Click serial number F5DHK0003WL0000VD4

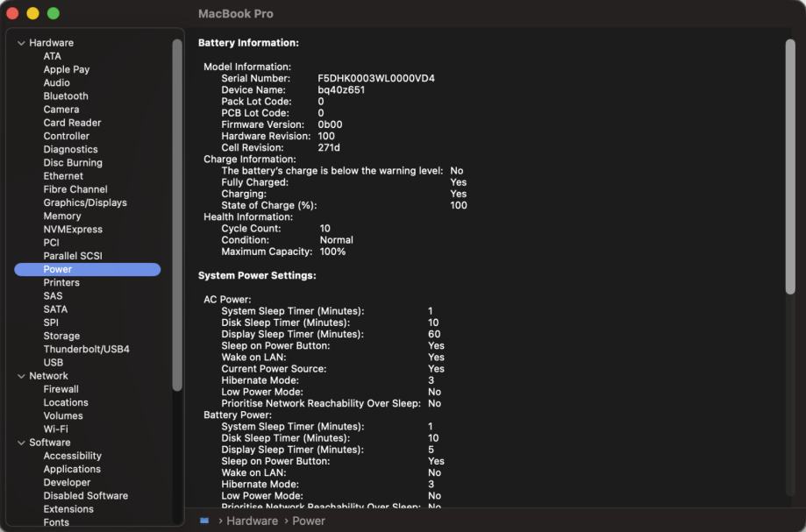[375, 79]
